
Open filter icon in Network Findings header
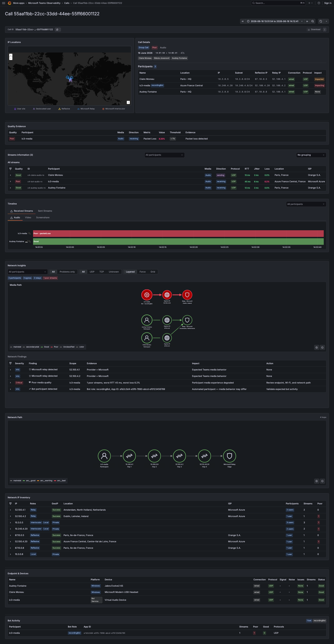10,363
